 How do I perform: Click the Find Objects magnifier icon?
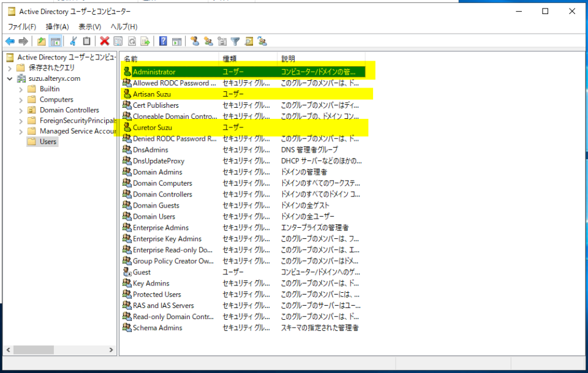(x=250, y=41)
